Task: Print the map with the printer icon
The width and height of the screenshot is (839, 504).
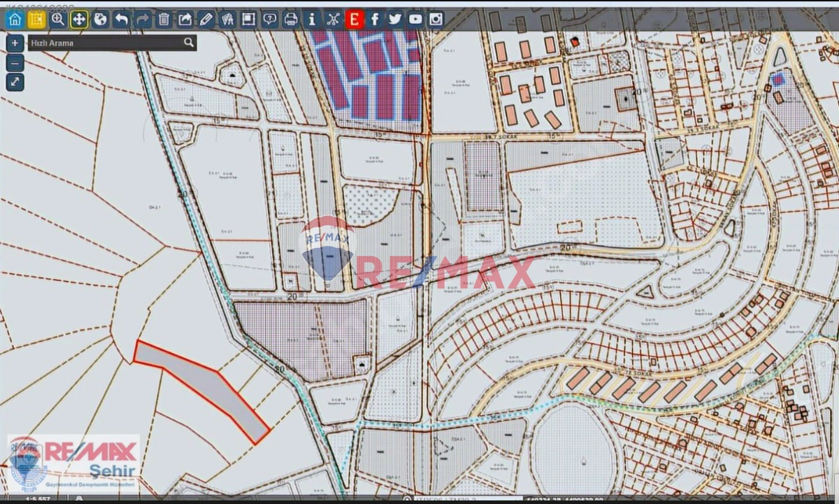Action: click(x=291, y=20)
